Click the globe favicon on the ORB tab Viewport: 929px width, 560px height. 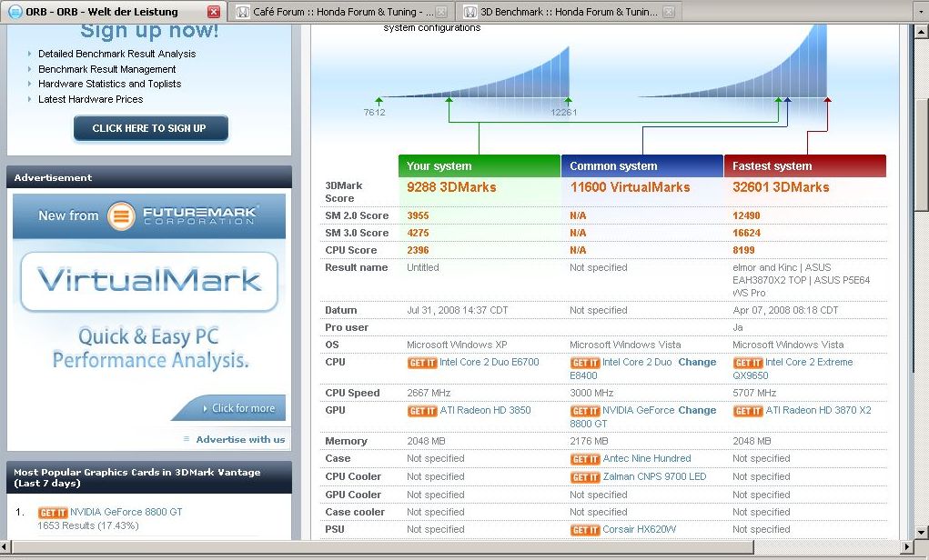click(x=15, y=11)
